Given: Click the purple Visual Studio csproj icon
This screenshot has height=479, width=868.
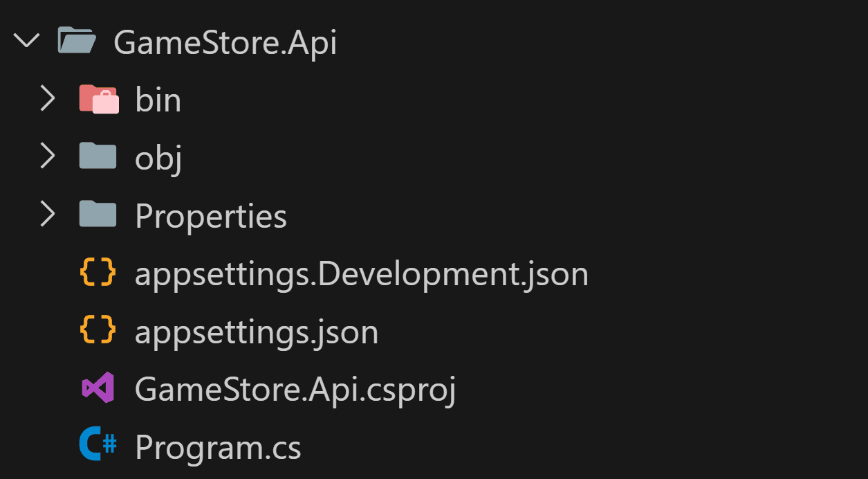Looking at the screenshot, I should click(98, 388).
